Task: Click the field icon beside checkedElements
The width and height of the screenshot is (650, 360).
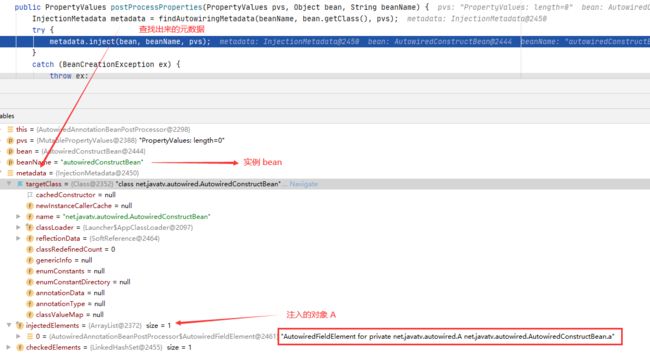Action: pos(19,347)
